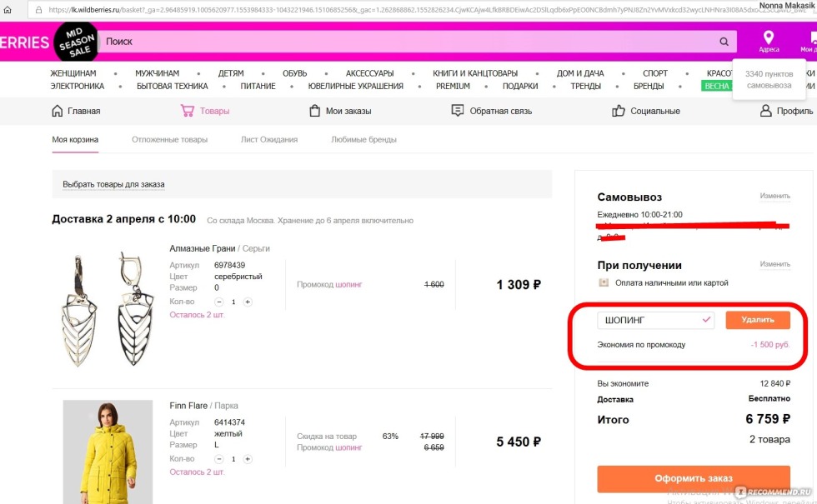Click the Оформить заказ button
817x504 pixels.
pyautogui.click(x=694, y=479)
